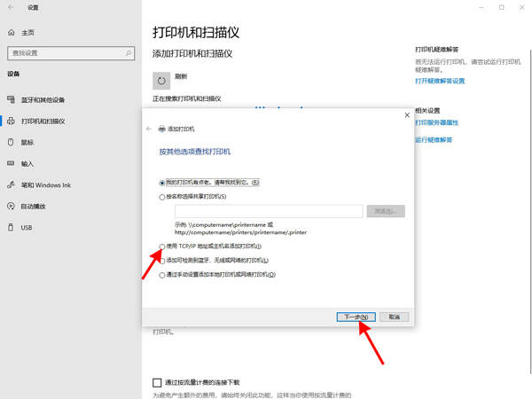The image size is (532, 399).
Task: Click the Next (下一步) button
Action: (356, 317)
